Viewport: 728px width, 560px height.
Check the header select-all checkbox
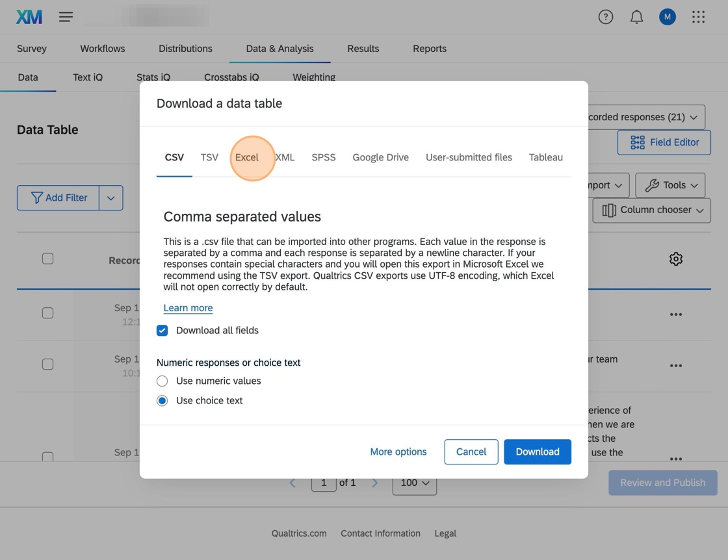click(x=47, y=259)
